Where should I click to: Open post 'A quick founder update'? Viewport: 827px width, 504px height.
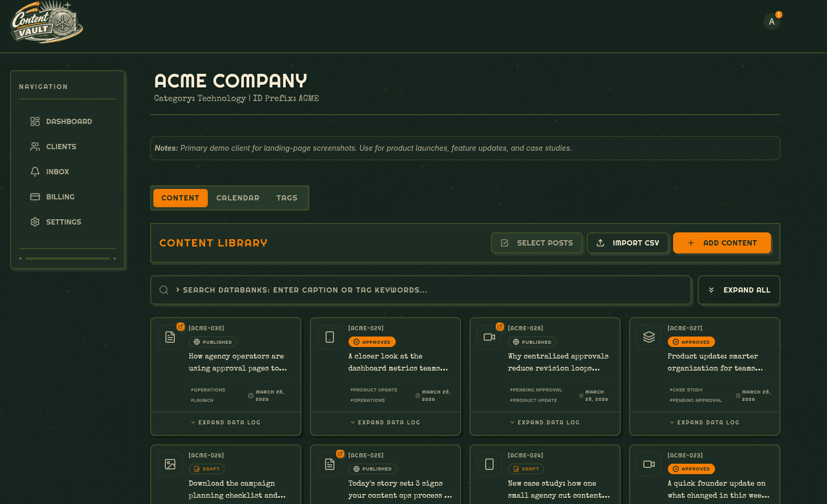click(719, 489)
